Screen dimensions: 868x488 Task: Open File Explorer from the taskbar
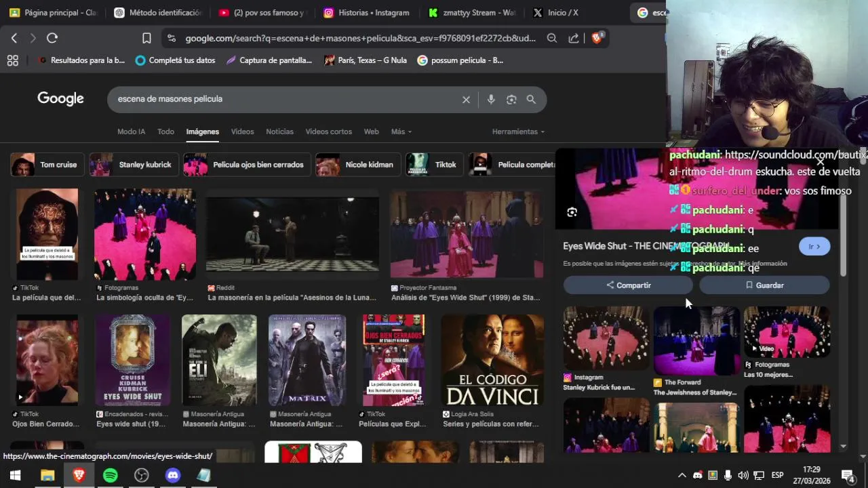(x=47, y=475)
